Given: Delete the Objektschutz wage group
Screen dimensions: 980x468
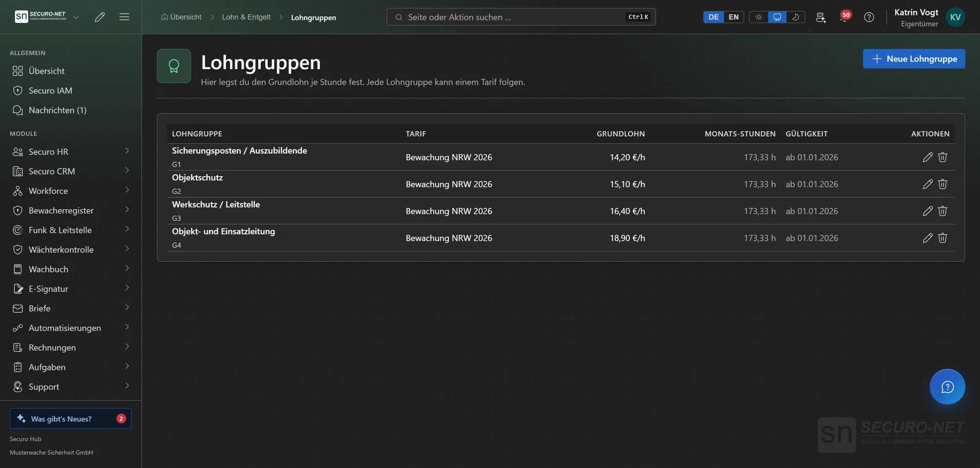Looking at the screenshot, I should [943, 184].
